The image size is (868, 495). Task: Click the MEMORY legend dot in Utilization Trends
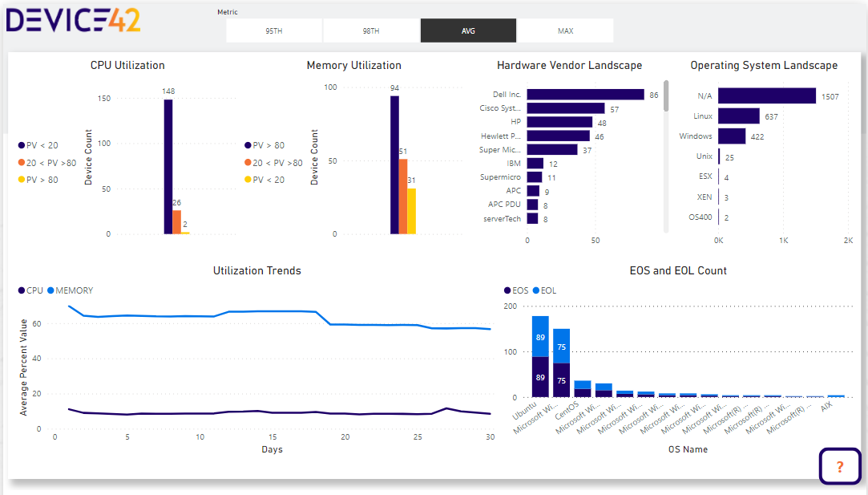click(x=50, y=290)
